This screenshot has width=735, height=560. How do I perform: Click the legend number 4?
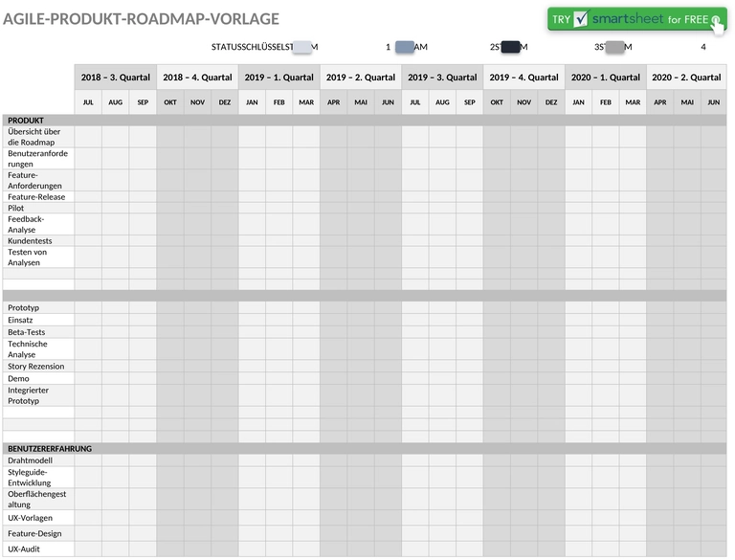703,47
